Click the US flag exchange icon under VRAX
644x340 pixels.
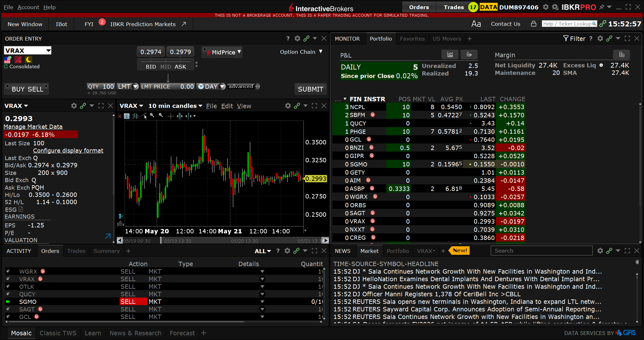pos(8,59)
